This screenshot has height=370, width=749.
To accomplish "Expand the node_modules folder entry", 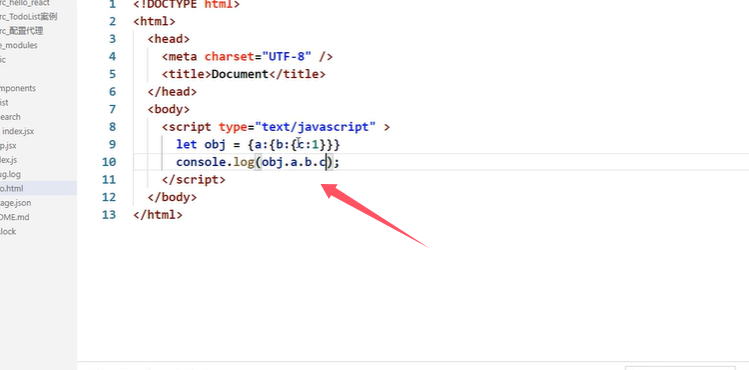I will click(19, 45).
